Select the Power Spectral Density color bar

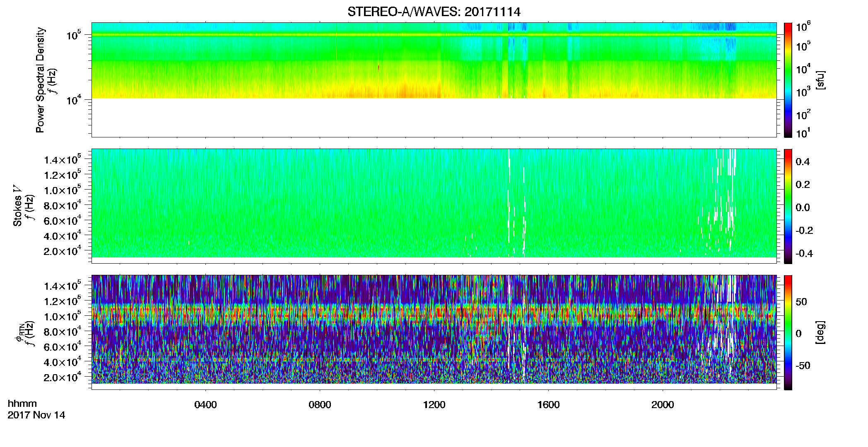point(788,80)
